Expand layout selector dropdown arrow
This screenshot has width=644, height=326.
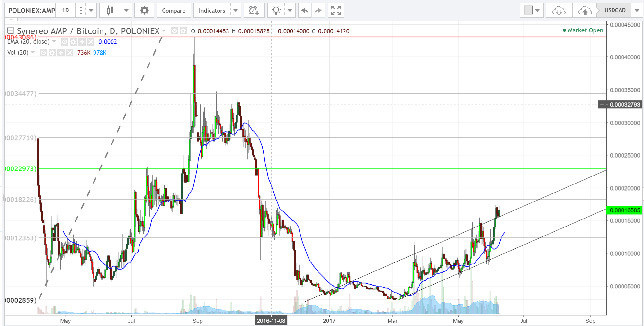pyautogui.click(x=538, y=11)
